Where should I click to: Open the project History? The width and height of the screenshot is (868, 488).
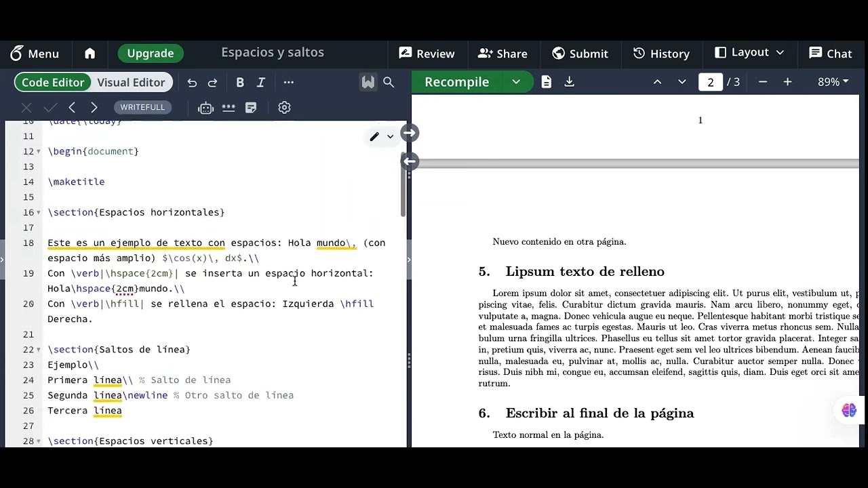coord(661,54)
